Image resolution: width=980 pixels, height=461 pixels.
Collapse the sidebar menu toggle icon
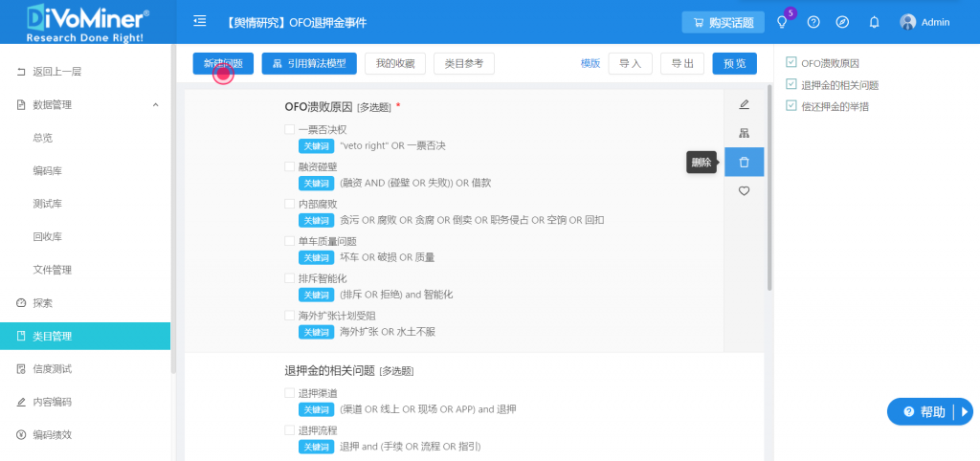point(199,22)
